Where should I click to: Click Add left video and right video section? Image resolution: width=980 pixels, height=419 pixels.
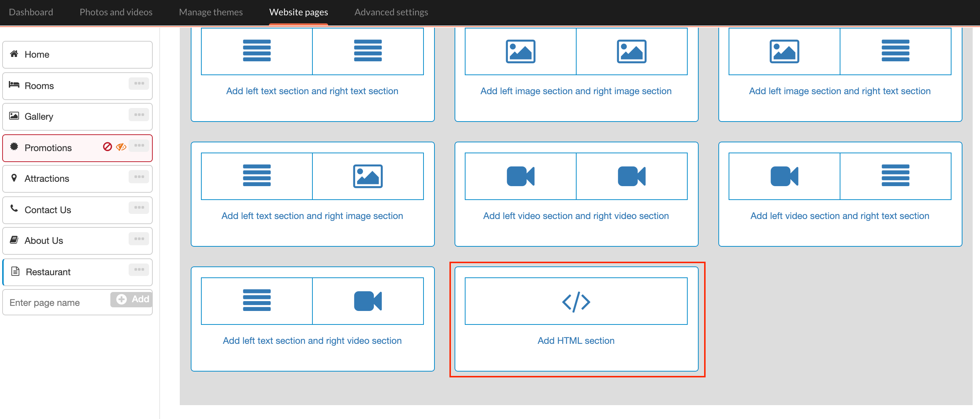pos(576,216)
